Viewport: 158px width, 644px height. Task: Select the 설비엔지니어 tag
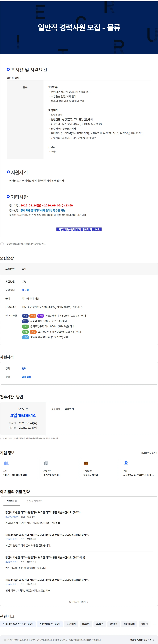tap(129, 624)
